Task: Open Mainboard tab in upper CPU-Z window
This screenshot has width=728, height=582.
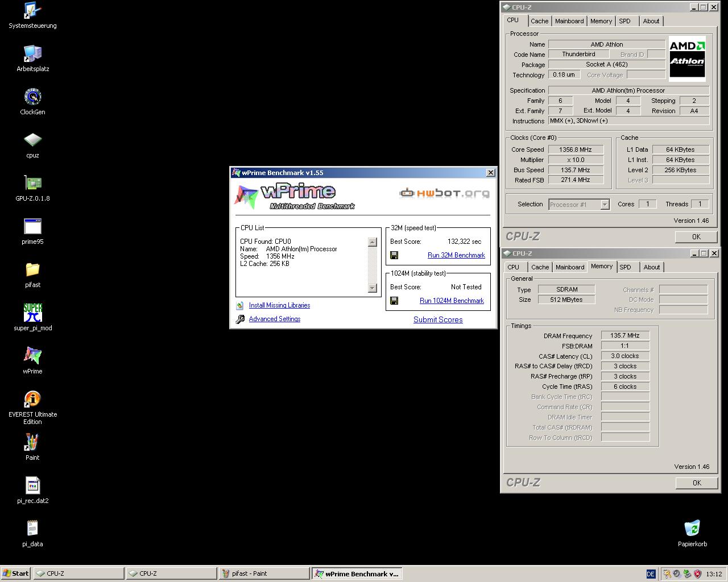Action: pos(569,21)
